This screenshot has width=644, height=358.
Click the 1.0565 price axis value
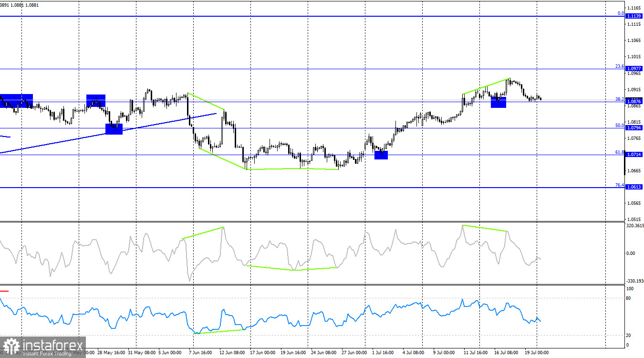tap(635, 203)
